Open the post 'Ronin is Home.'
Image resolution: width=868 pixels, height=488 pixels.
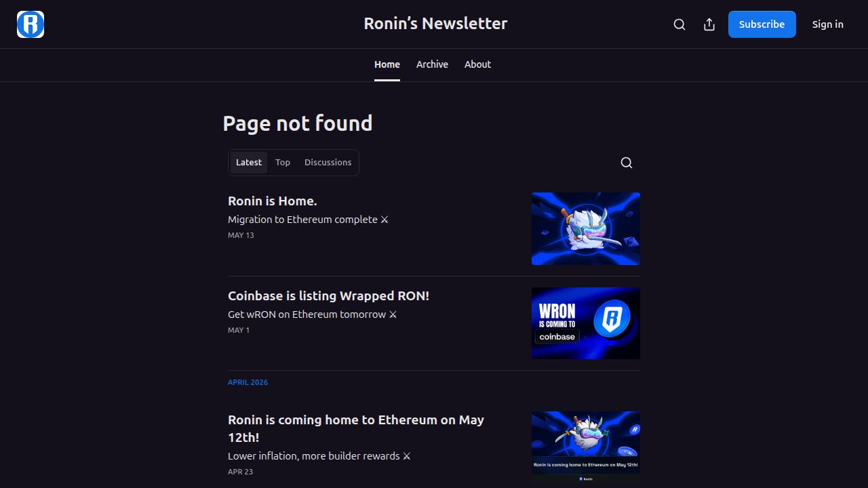coord(273,201)
